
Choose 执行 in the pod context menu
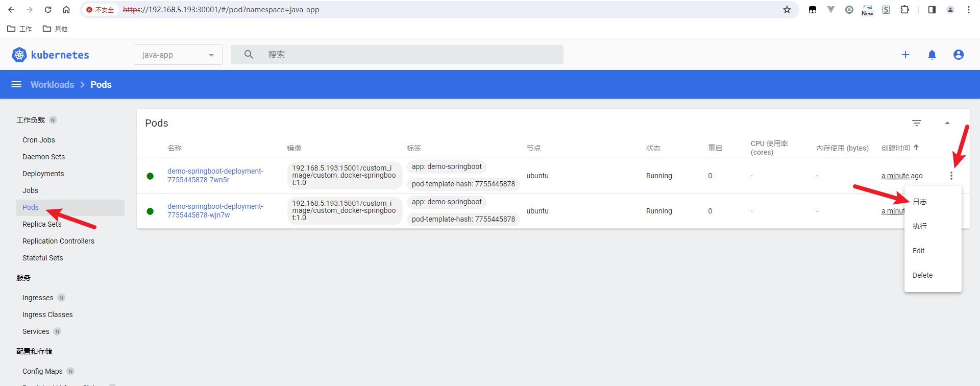pos(920,226)
